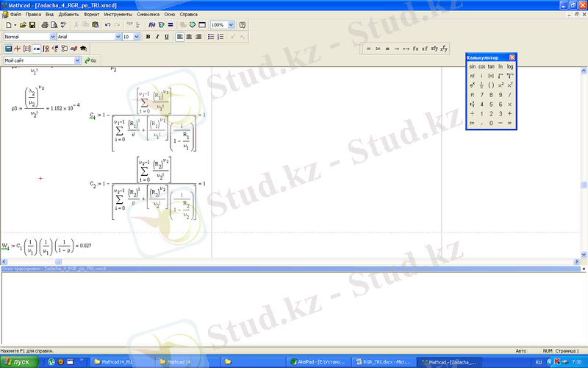Open the Greek symbols toolbar icon
The width and height of the screenshot is (588, 368).
pos(74,49)
